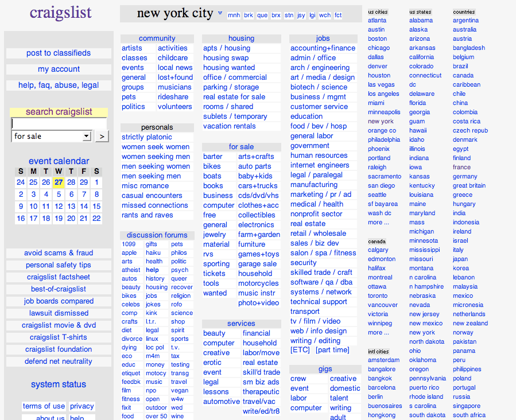
Task: Select January 27 on the event calendar
Action: coord(57,183)
